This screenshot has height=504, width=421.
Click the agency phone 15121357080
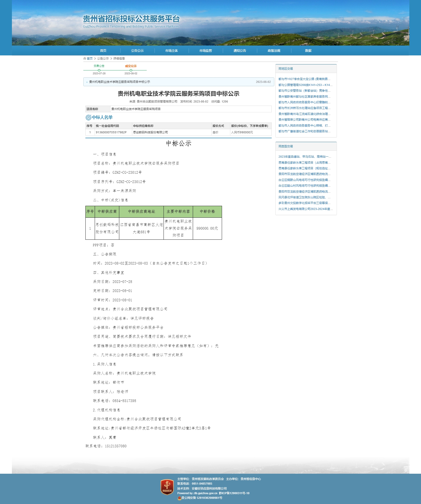pyautogui.click(x=116, y=446)
